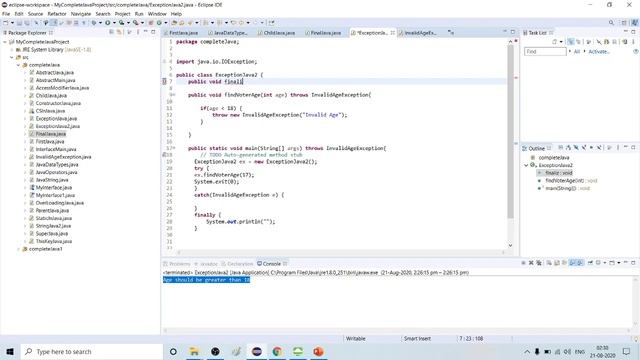Maximize the Package Explorer view
Screen dimensions: 640x360
(x=153, y=32)
